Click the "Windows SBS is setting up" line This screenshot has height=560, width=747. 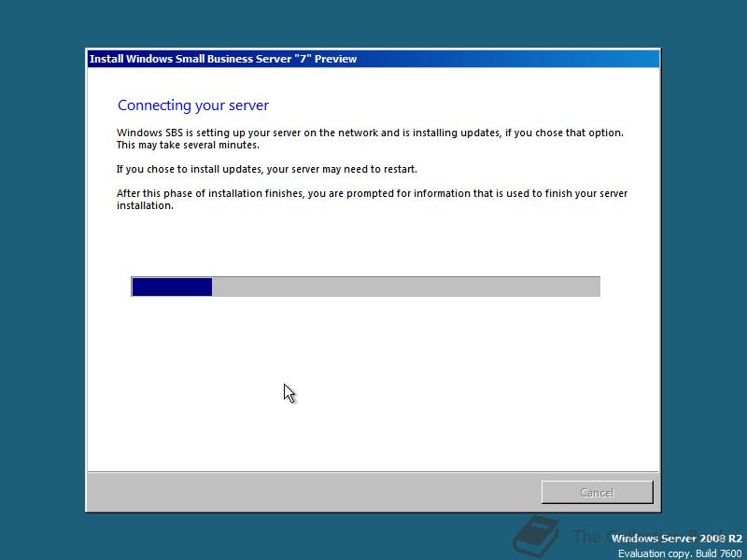(370, 133)
